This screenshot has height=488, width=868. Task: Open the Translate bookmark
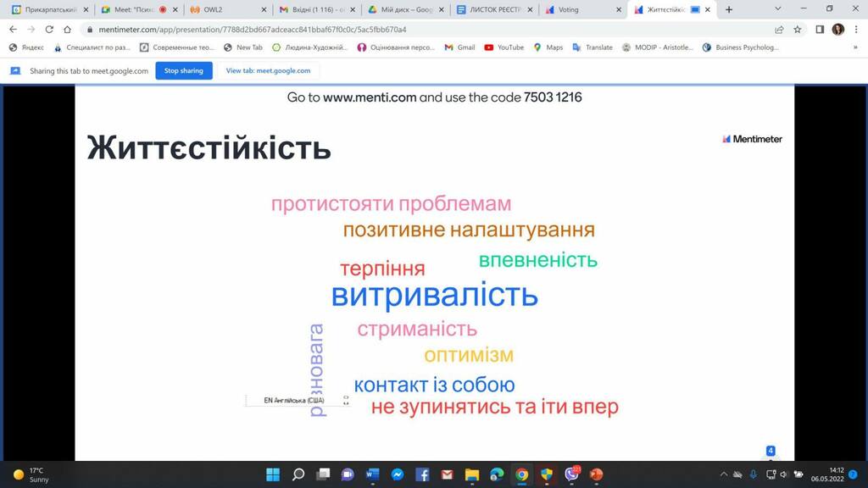(x=593, y=47)
